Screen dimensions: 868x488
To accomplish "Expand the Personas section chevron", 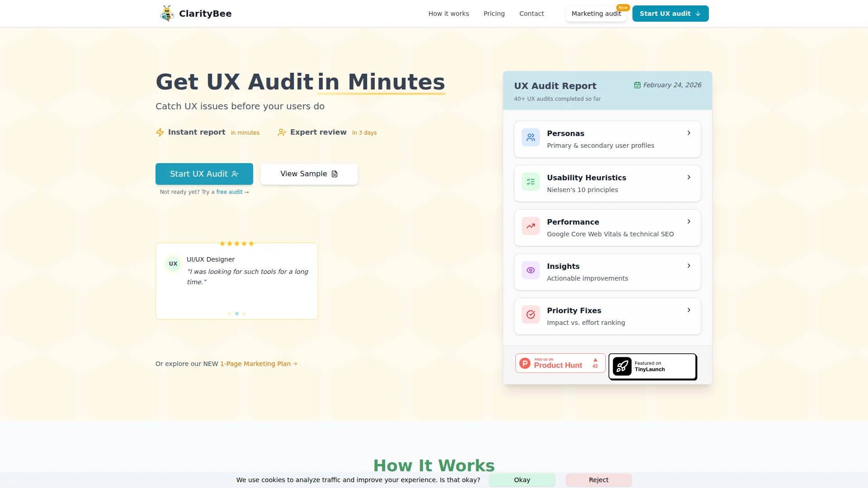I will [689, 133].
